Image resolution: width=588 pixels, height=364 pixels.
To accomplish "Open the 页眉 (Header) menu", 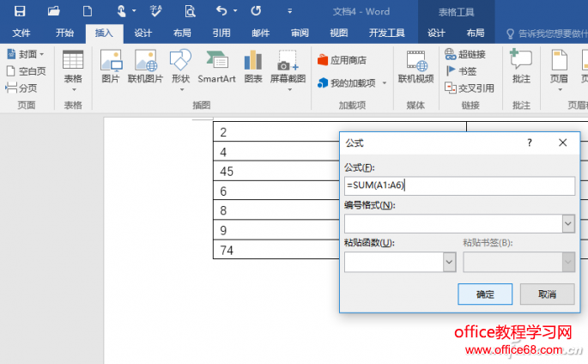I will point(559,70).
